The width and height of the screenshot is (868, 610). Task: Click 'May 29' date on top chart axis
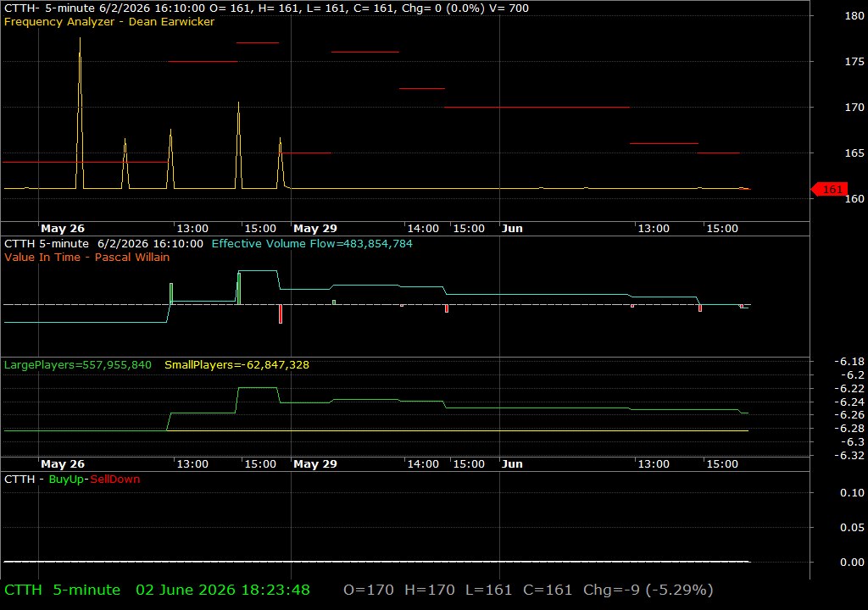point(315,229)
